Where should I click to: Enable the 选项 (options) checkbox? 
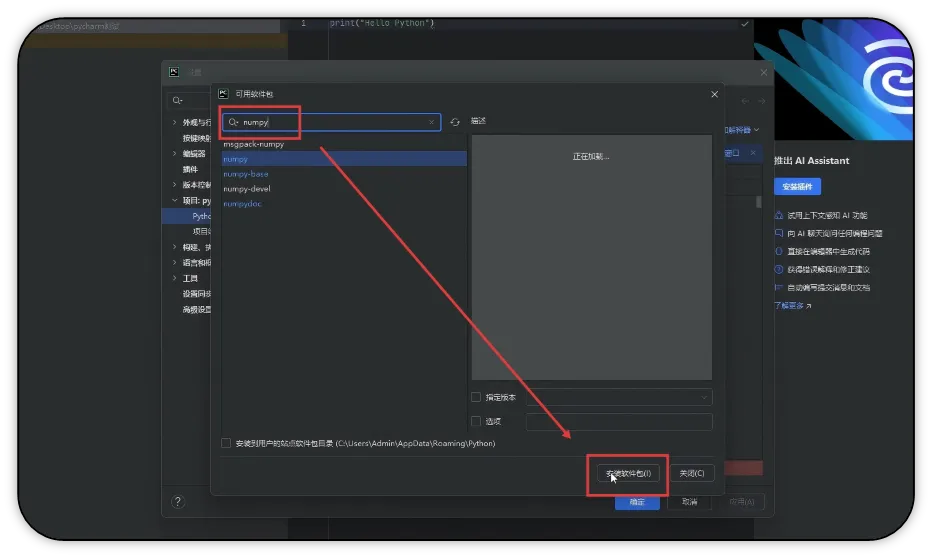[476, 421]
